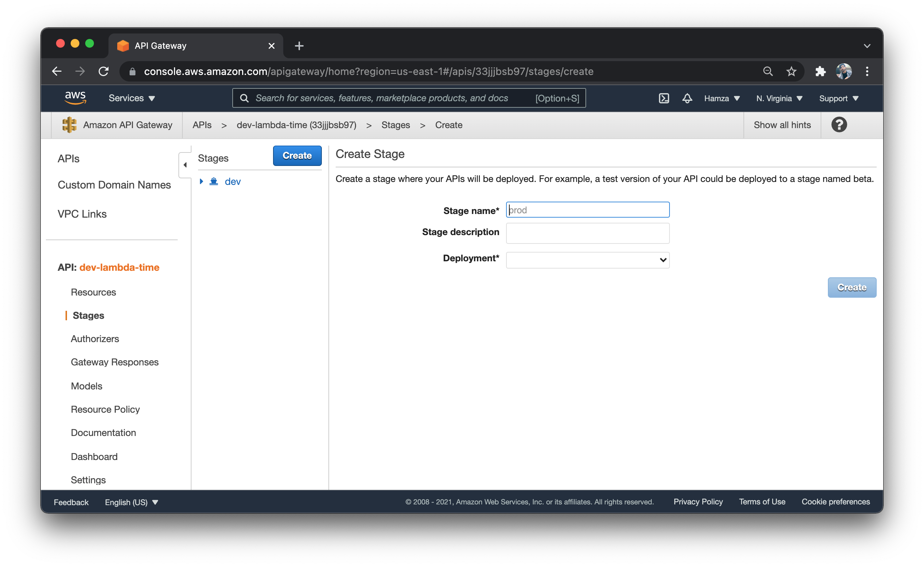
Task: Click the search magnifier in AWS search
Action: (x=244, y=98)
